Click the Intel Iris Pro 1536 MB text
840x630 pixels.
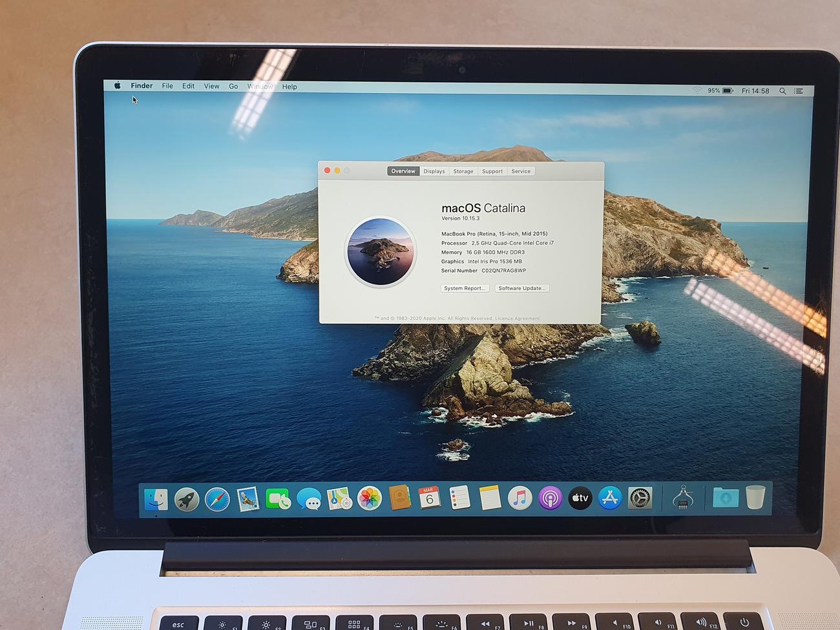(495, 262)
